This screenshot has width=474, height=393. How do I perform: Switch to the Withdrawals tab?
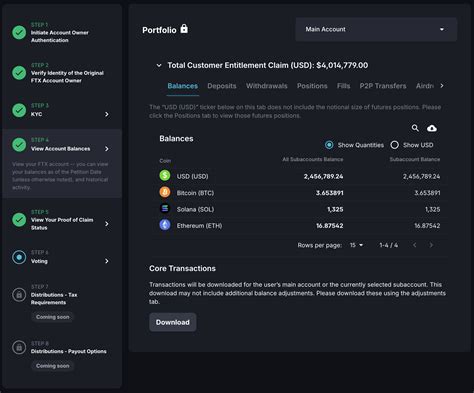[x=267, y=86]
